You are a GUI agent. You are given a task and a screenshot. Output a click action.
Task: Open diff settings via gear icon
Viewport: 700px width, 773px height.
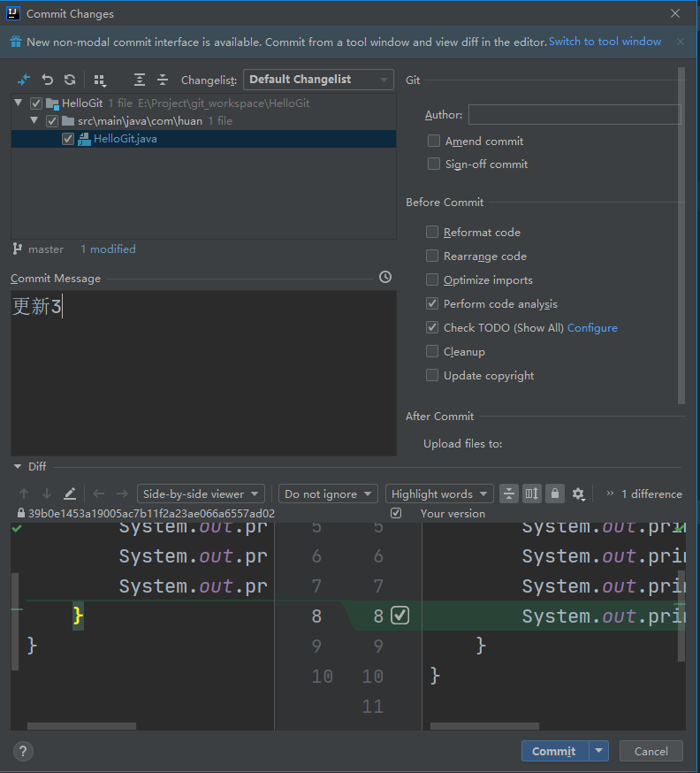pos(579,494)
